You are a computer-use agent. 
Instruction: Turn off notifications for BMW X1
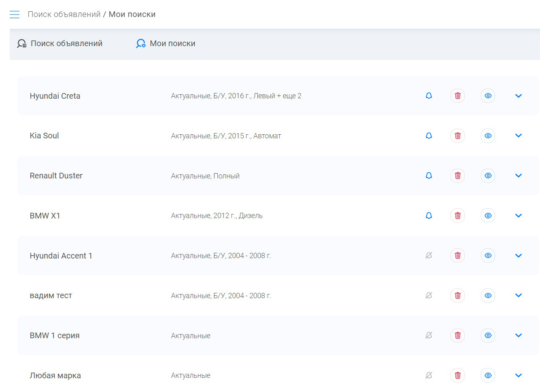point(429,216)
